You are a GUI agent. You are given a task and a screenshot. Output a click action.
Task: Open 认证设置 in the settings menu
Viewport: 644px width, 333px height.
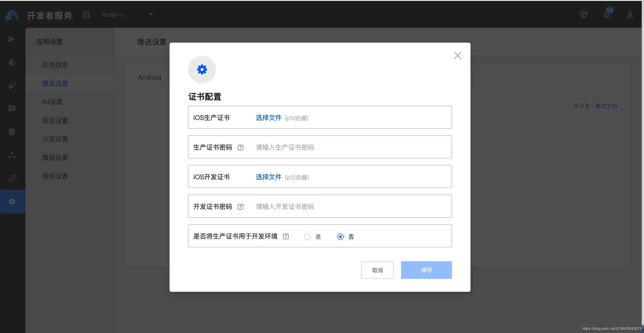55,139
